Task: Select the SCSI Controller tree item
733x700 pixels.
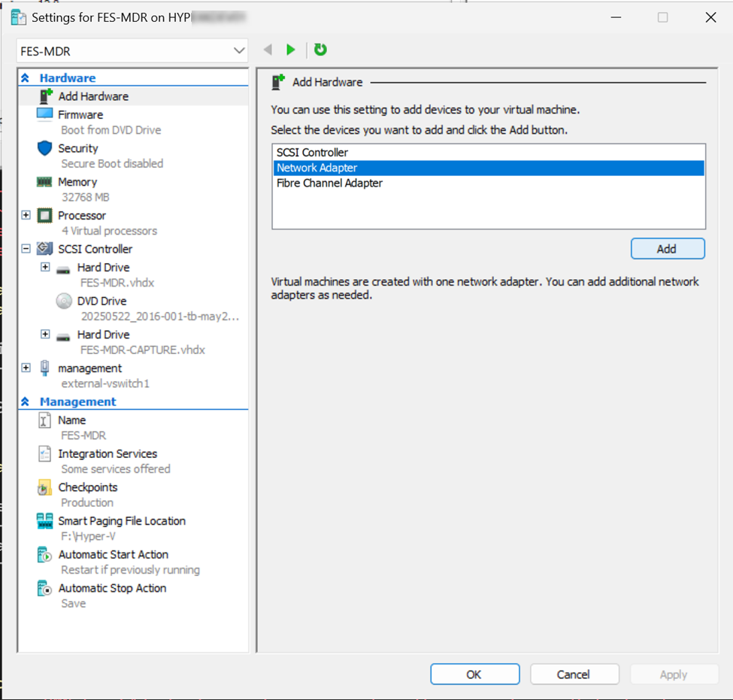Action: tap(95, 249)
